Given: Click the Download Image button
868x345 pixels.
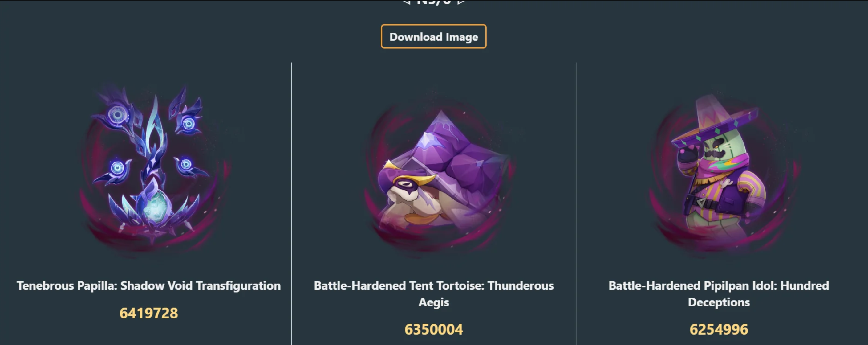Looking at the screenshot, I should 433,36.
